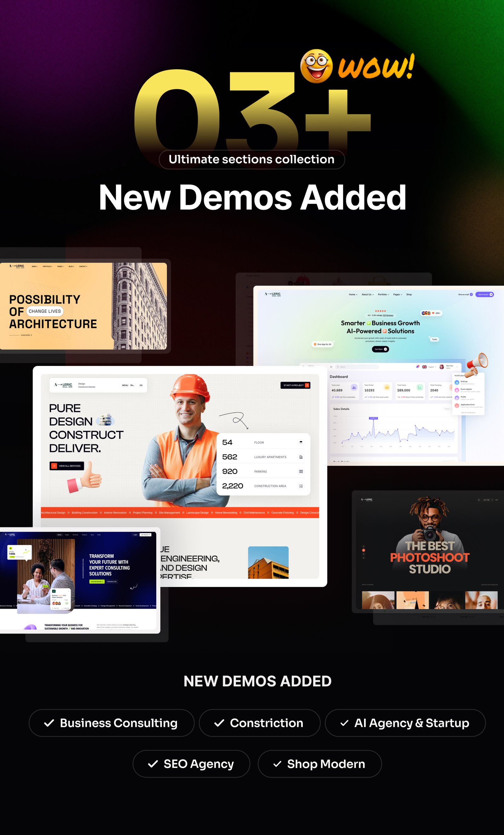Click the Get in touch button

click(x=485, y=294)
